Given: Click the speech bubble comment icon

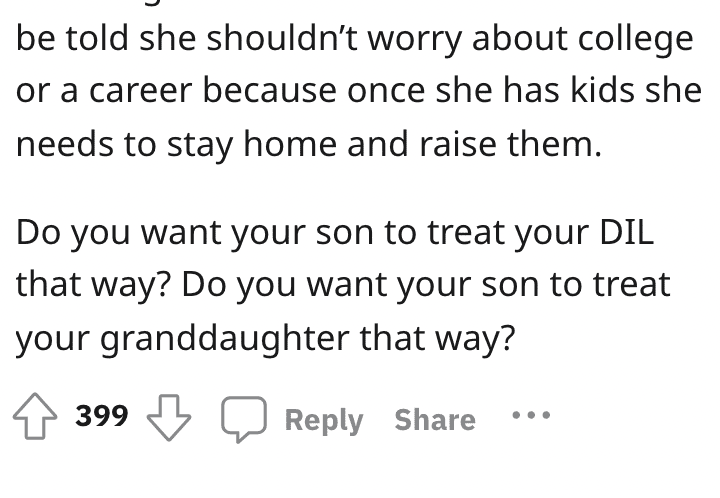Looking at the screenshot, I should (x=244, y=419).
